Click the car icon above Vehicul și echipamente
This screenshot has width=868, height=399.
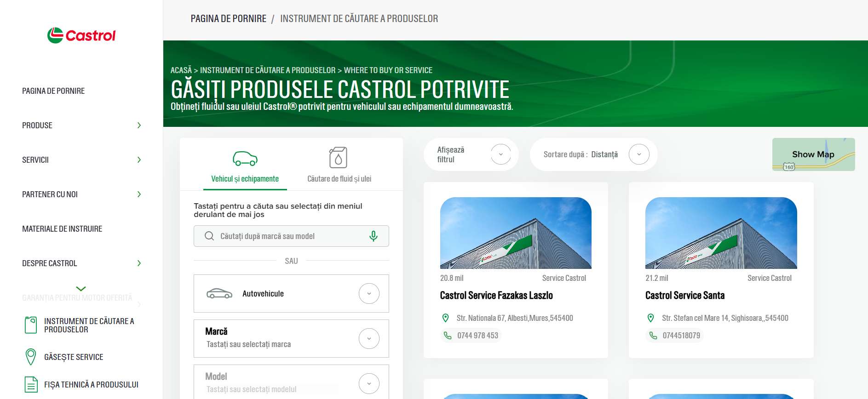pos(245,159)
